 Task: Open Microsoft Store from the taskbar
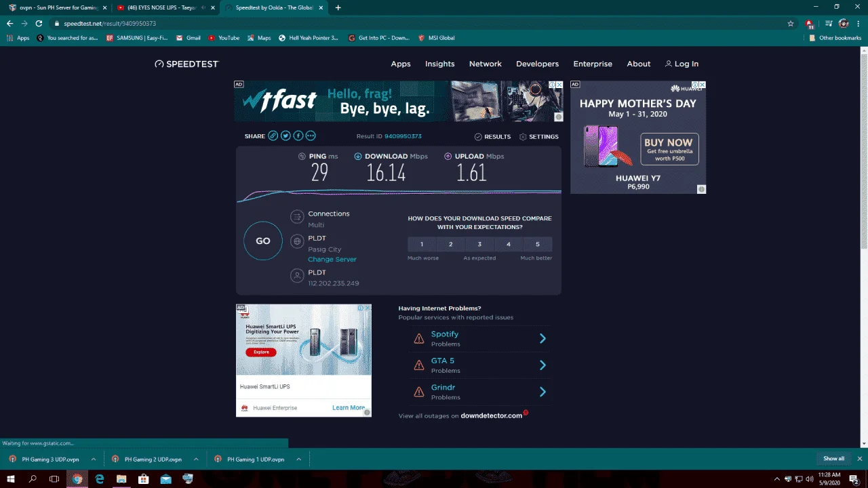[x=144, y=479]
